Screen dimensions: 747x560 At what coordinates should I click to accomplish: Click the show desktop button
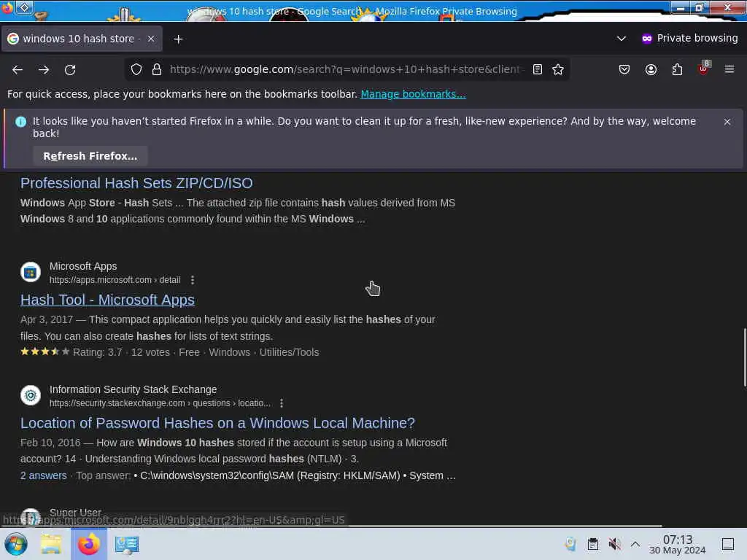tap(728, 544)
